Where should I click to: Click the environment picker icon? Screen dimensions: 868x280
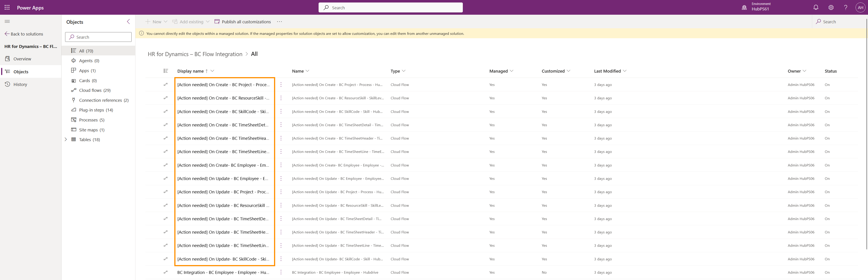744,7
